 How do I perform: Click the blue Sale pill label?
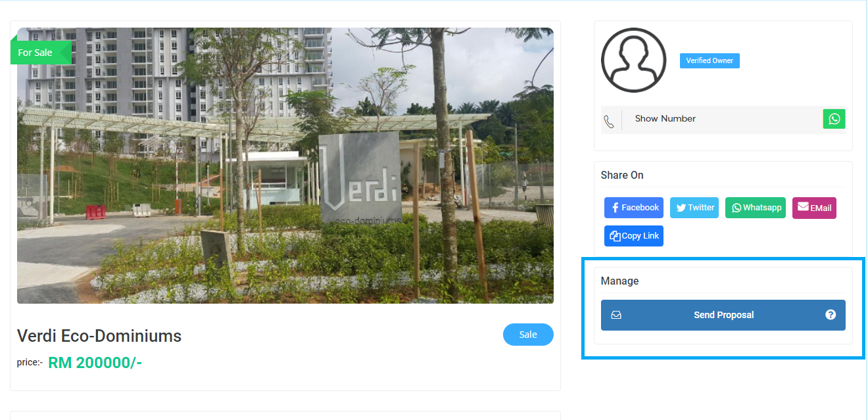[528, 335]
